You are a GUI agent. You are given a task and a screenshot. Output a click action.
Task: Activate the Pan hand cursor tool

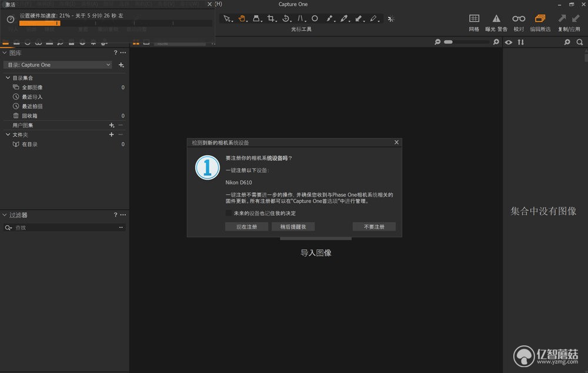click(242, 18)
